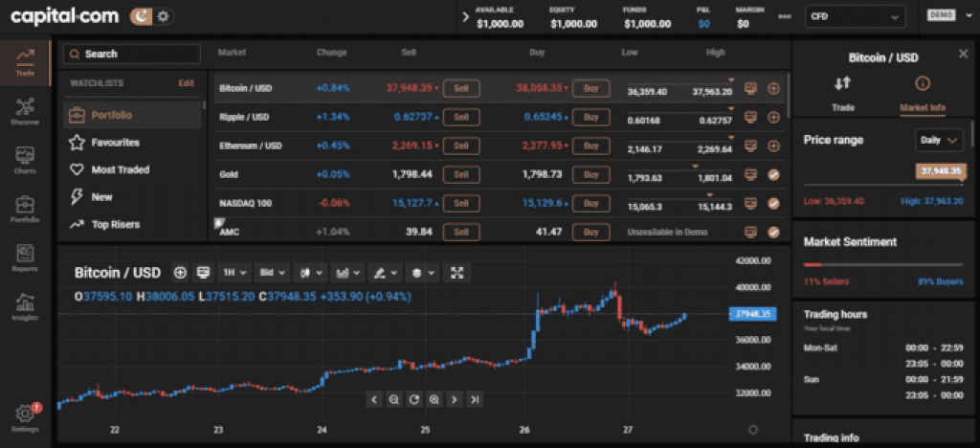Screen dimensions: 980x448
Task: Open the chart layers dropdown
Action: (x=422, y=273)
